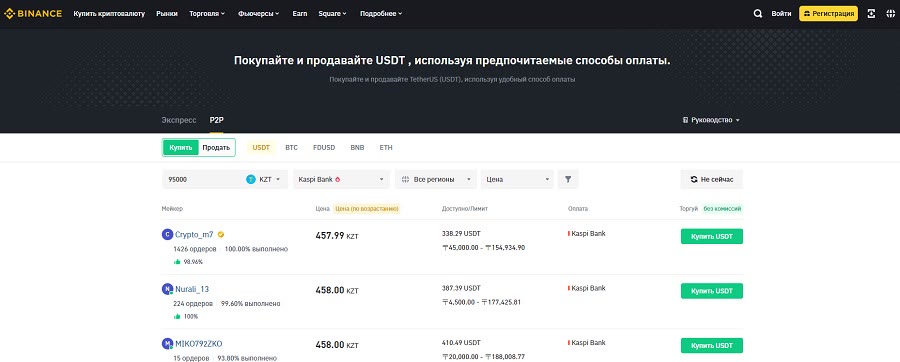Click the KZT currency tenge icon
900x362 pixels.
251,179
